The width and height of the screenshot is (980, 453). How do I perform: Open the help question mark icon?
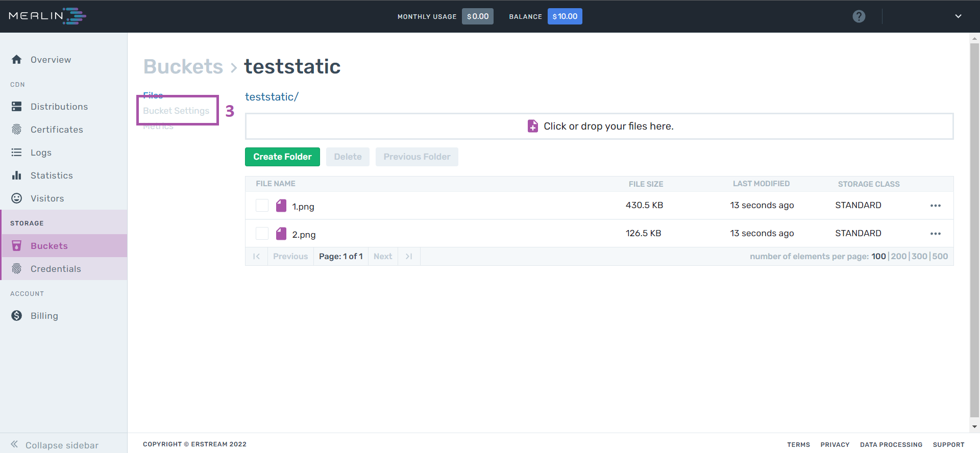(859, 16)
